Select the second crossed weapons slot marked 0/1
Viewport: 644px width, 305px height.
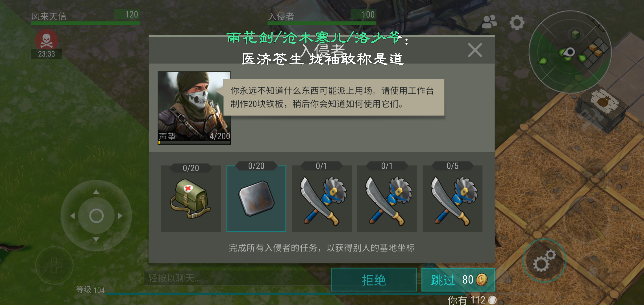click(387, 198)
